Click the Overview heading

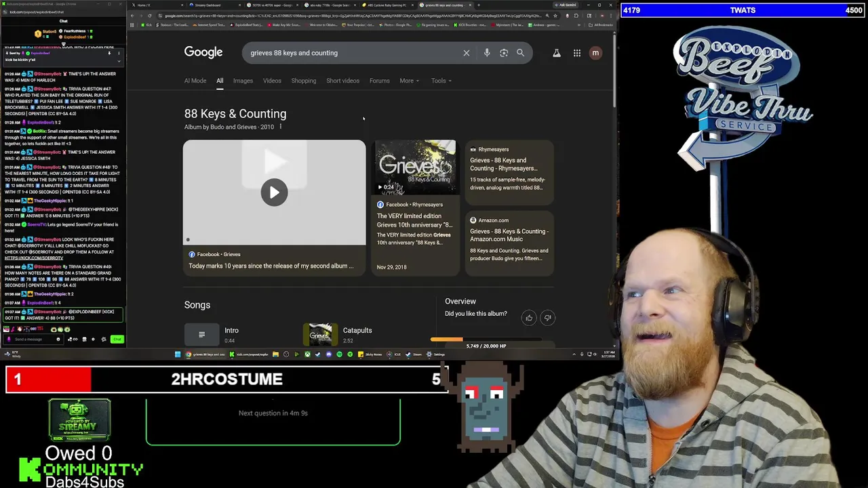pos(460,301)
